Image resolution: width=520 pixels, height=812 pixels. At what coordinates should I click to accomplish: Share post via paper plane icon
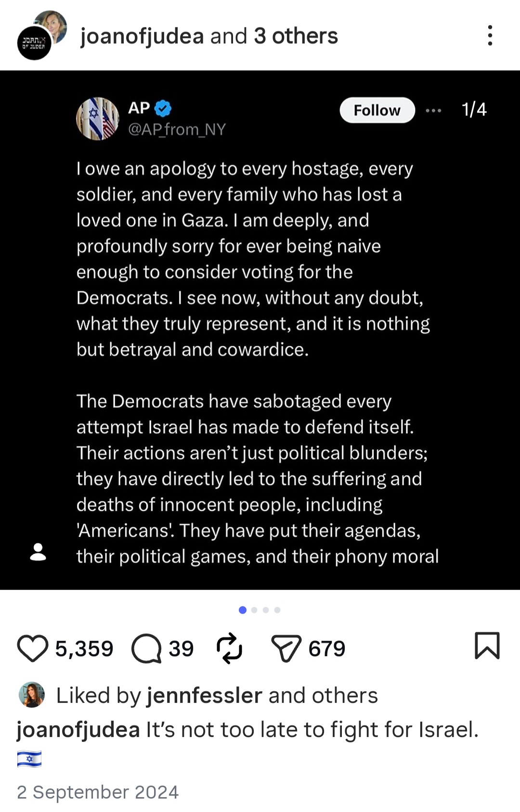click(x=286, y=648)
